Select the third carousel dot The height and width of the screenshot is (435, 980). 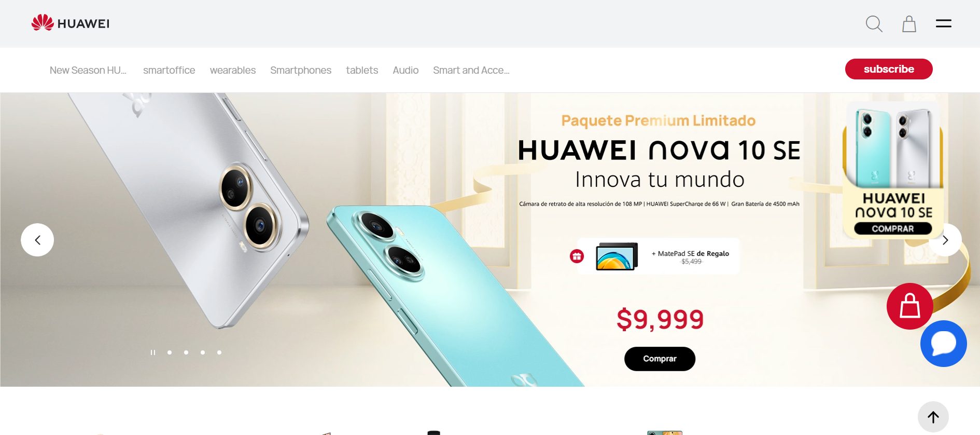[x=203, y=352]
